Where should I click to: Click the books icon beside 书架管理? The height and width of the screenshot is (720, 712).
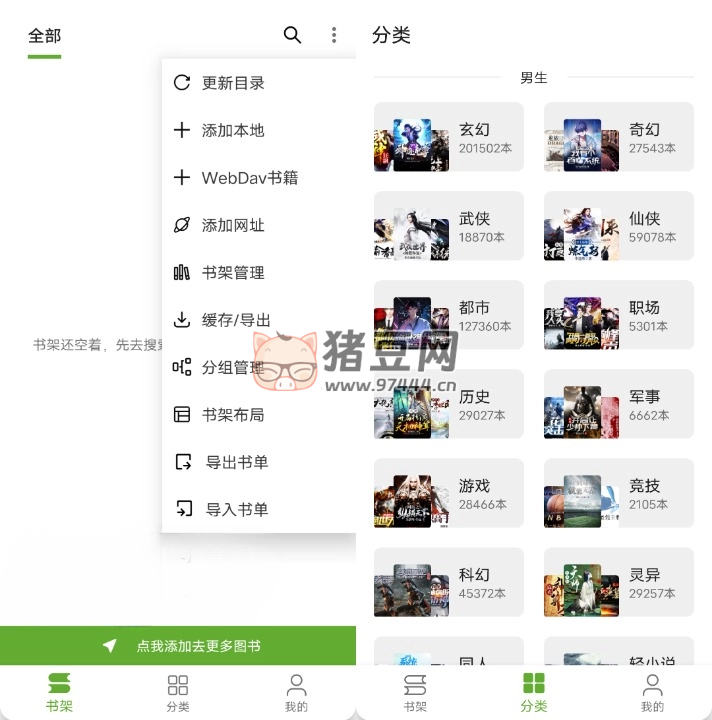[x=181, y=272]
